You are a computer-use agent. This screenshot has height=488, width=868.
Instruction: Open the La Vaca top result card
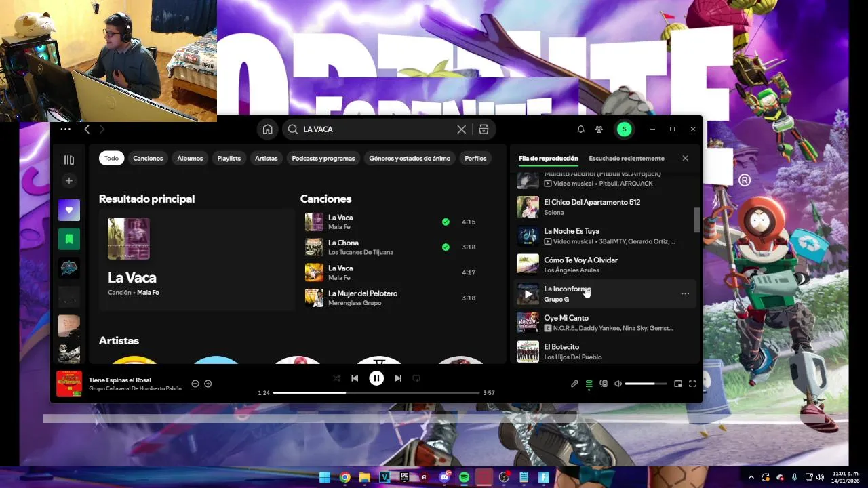197,260
